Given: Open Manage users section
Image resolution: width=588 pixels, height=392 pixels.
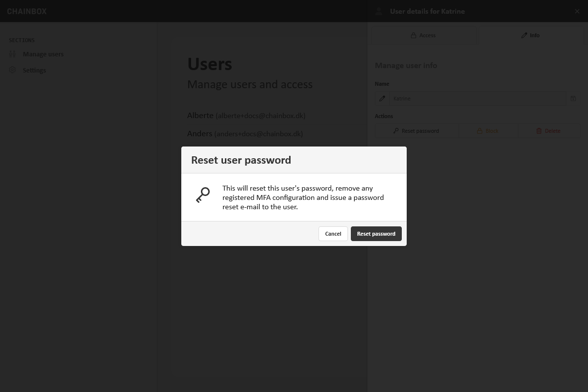Looking at the screenshot, I should [43, 54].
